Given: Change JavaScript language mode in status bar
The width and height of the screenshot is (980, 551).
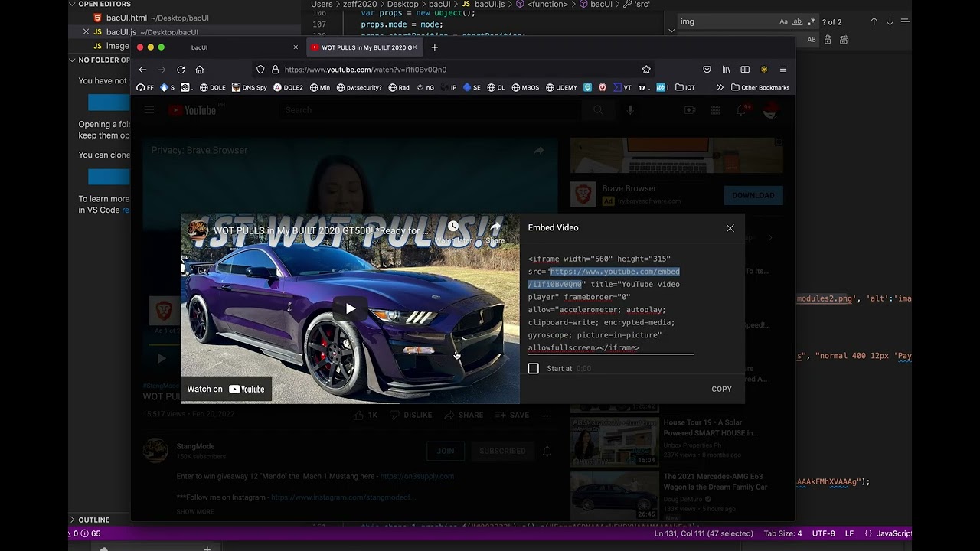Looking at the screenshot, I should click(893, 533).
